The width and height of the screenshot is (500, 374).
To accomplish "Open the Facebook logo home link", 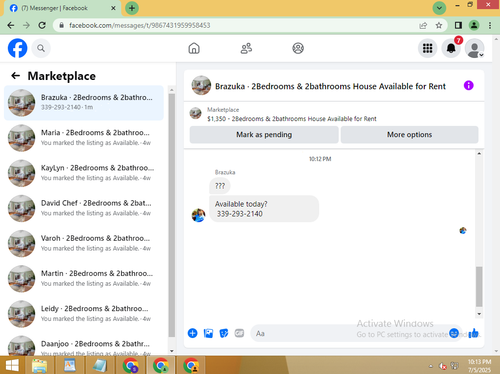I will (17, 48).
